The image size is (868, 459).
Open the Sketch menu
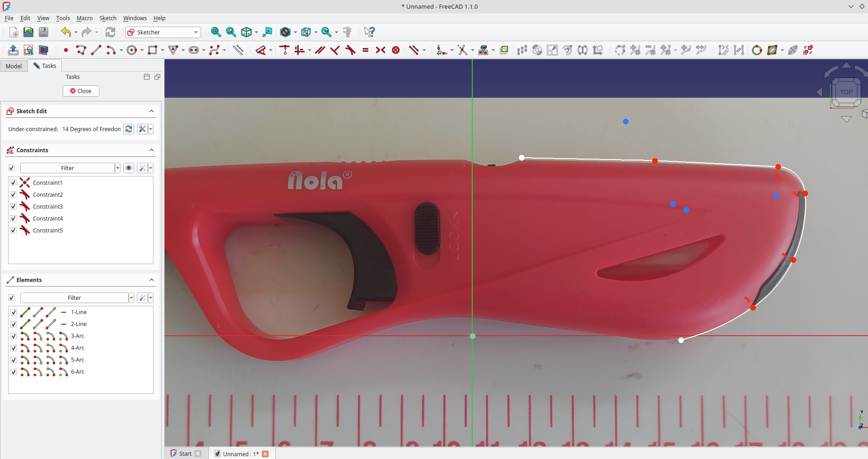108,18
